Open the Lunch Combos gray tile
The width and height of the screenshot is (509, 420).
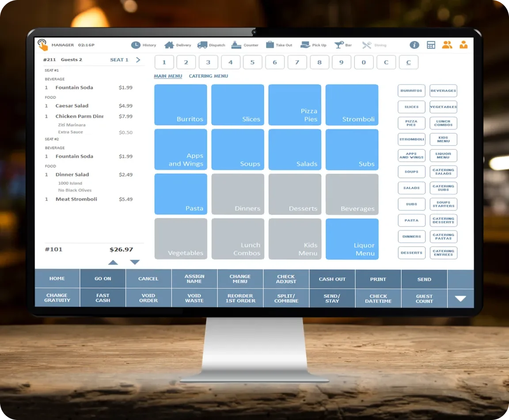(238, 239)
